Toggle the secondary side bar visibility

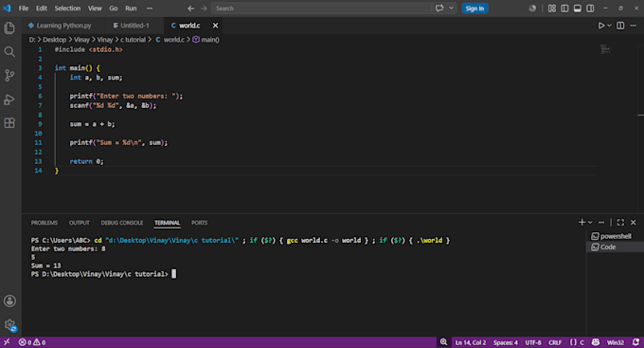[x=590, y=9]
